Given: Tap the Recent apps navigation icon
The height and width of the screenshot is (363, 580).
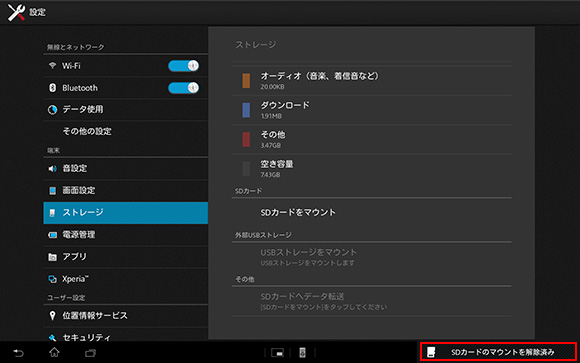Looking at the screenshot, I should [x=90, y=353].
